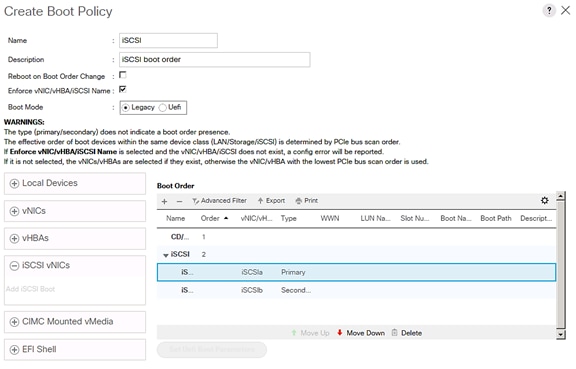The width and height of the screenshot is (576, 369).
Task: Collapse the iSCSI tree row in Boot Order
Action: 166,255
